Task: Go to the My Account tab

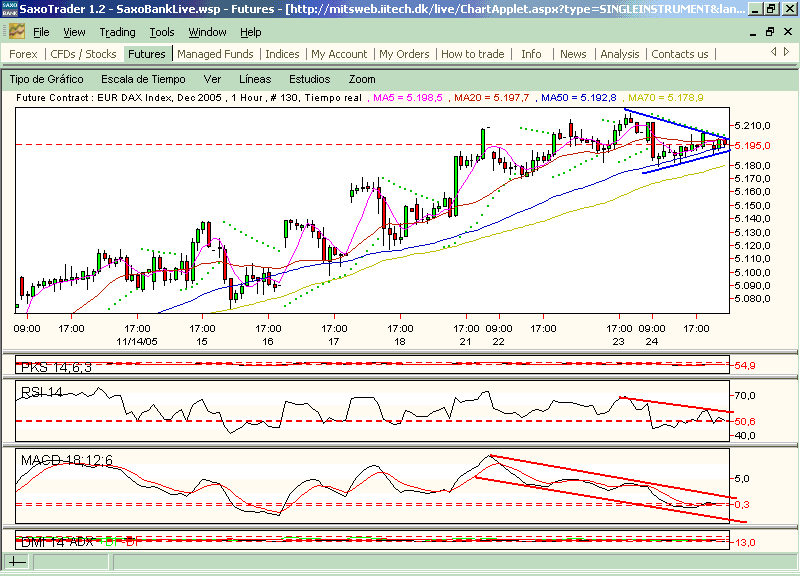Action: point(339,54)
